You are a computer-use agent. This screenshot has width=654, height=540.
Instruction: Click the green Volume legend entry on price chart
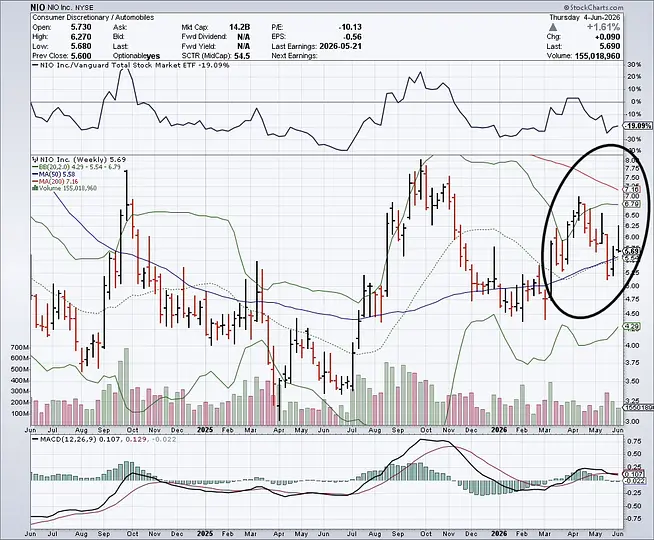[x=65, y=188]
